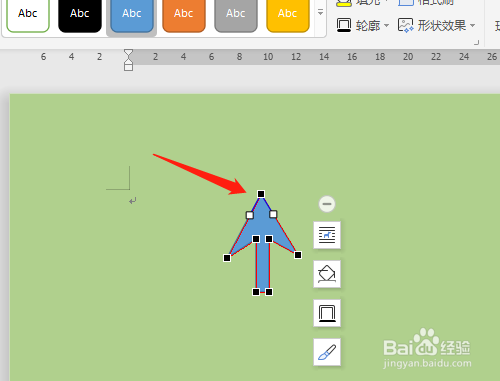Open the floating shape fill button
The width and height of the screenshot is (500, 381).
click(327, 274)
